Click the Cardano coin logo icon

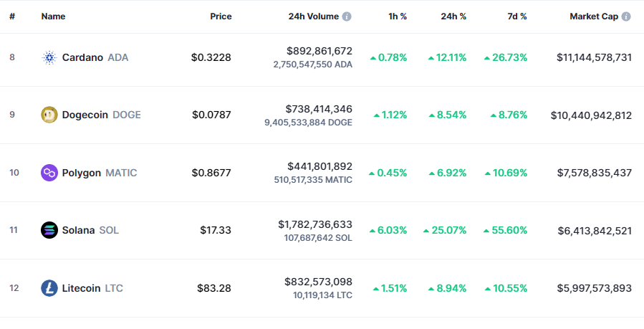pos(49,57)
